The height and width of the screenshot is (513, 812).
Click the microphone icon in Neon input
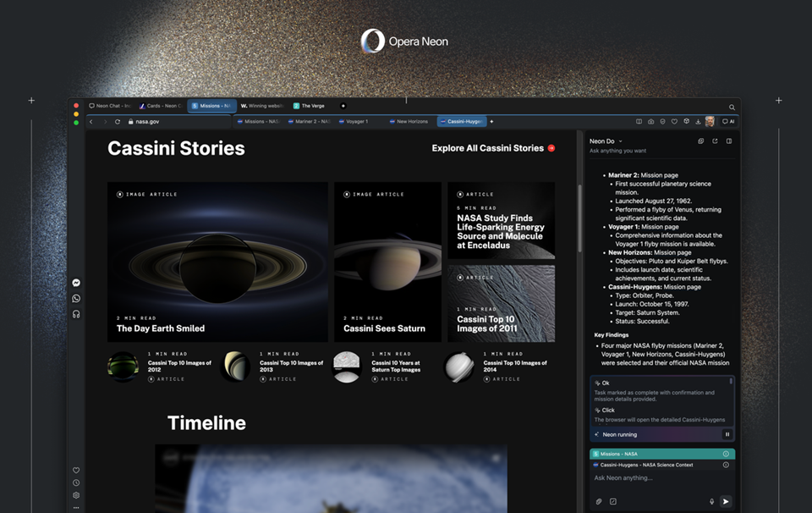tap(712, 501)
